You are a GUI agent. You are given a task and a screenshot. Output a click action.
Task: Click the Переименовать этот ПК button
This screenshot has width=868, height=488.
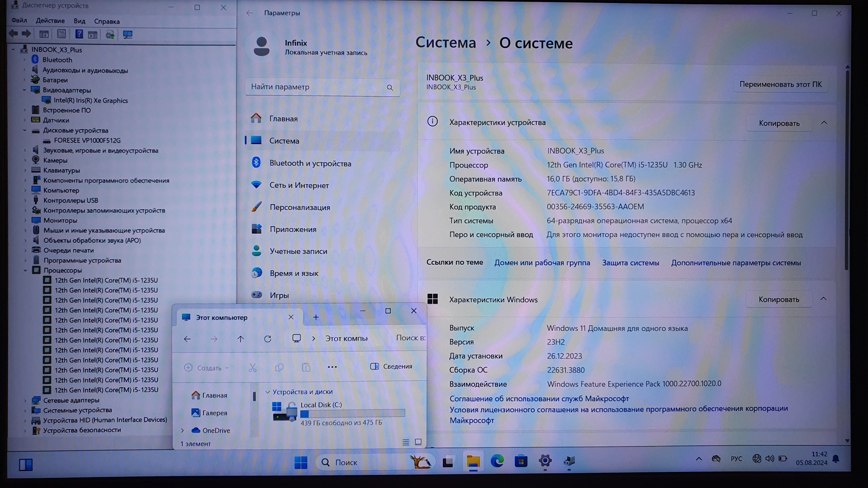click(x=780, y=84)
